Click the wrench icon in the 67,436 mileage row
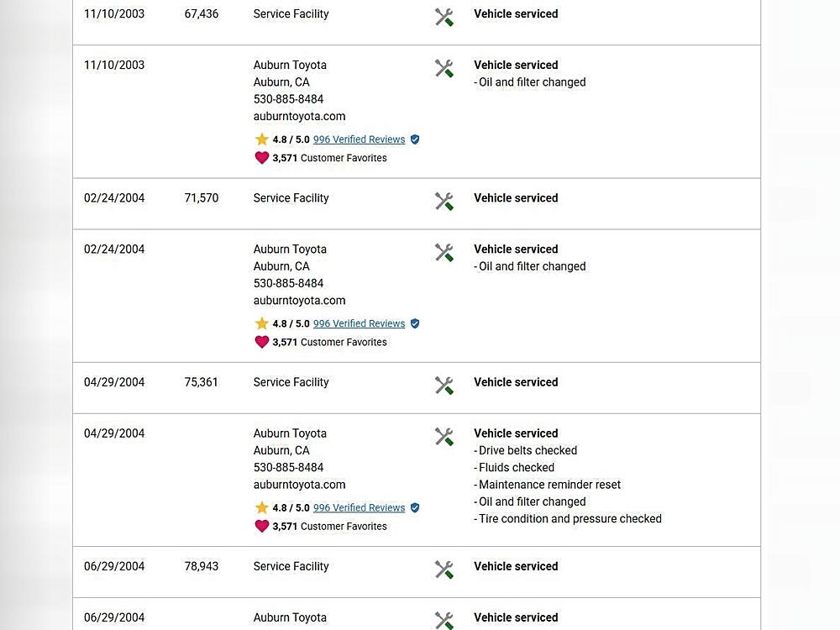 coord(444,17)
